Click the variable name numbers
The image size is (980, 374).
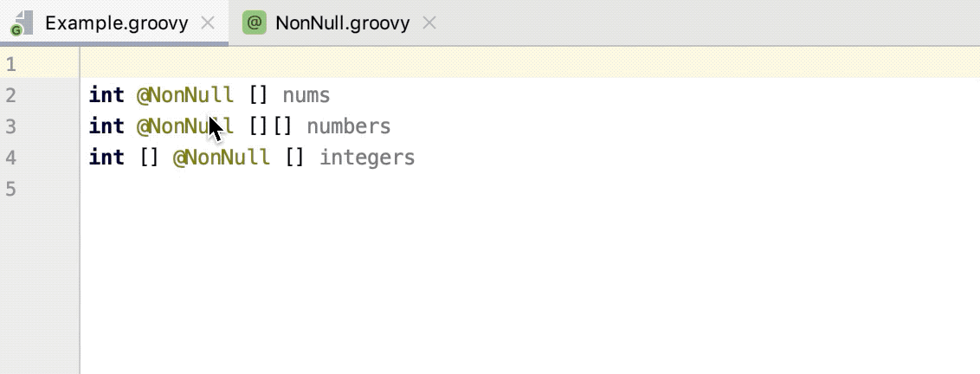349,127
